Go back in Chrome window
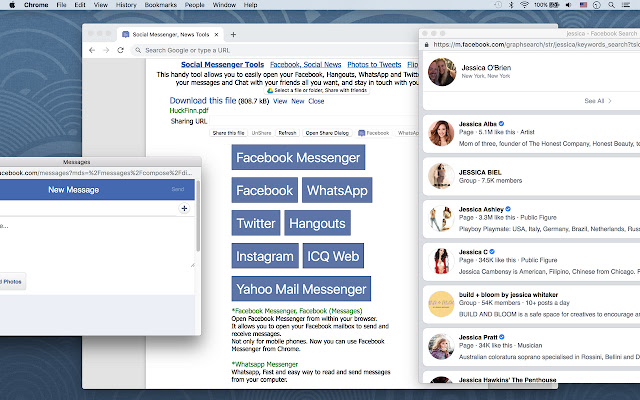The height and width of the screenshot is (400, 640). (x=92, y=50)
